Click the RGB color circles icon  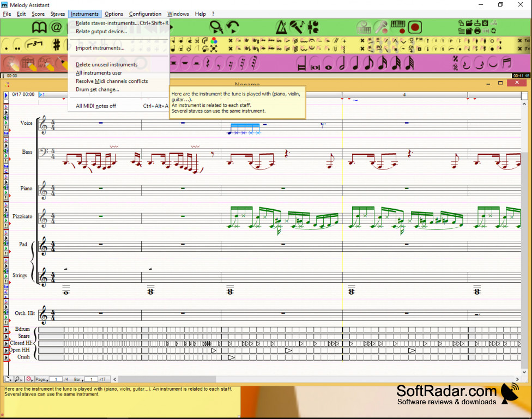214,41
